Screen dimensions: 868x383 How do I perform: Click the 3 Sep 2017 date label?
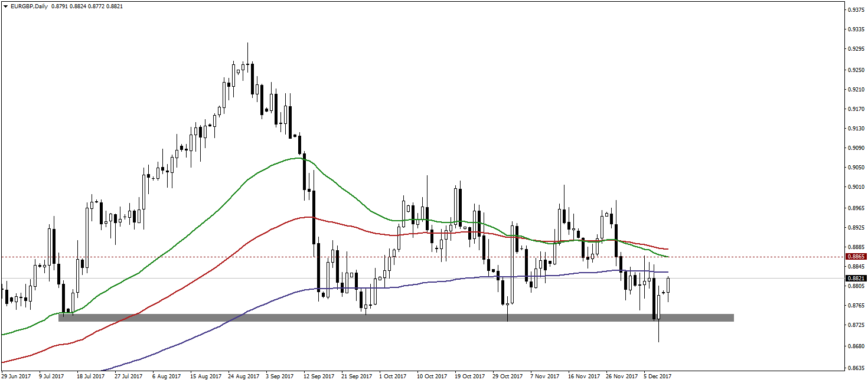pyautogui.click(x=279, y=376)
